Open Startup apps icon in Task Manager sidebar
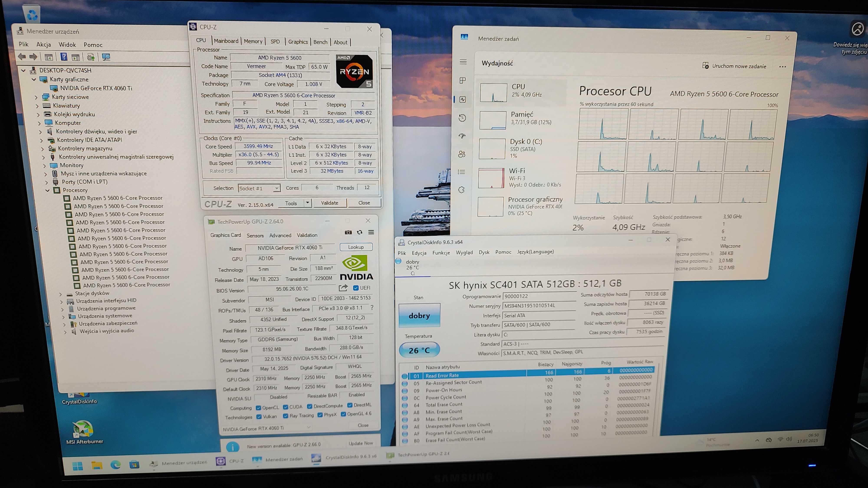Image resolution: width=868 pixels, height=488 pixels. point(462,136)
